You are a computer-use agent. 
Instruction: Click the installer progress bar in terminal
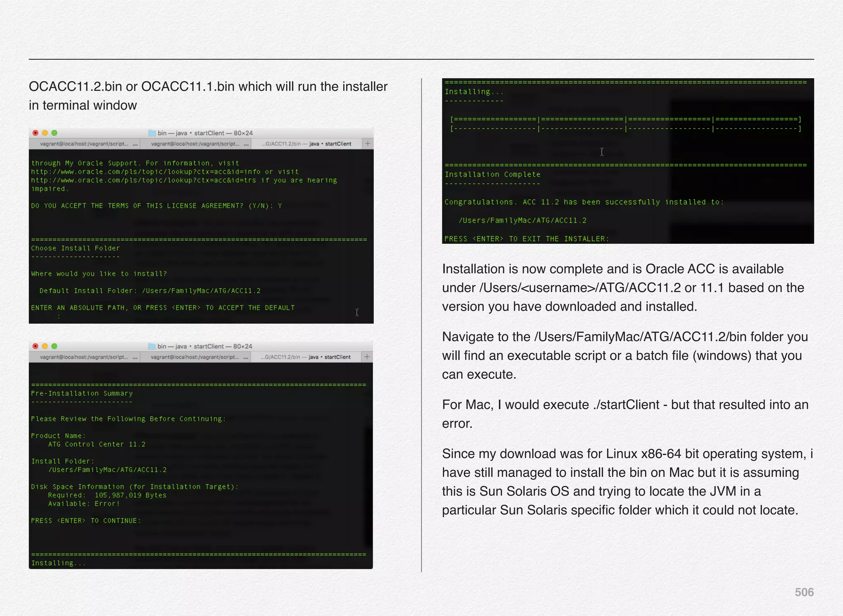(625, 124)
